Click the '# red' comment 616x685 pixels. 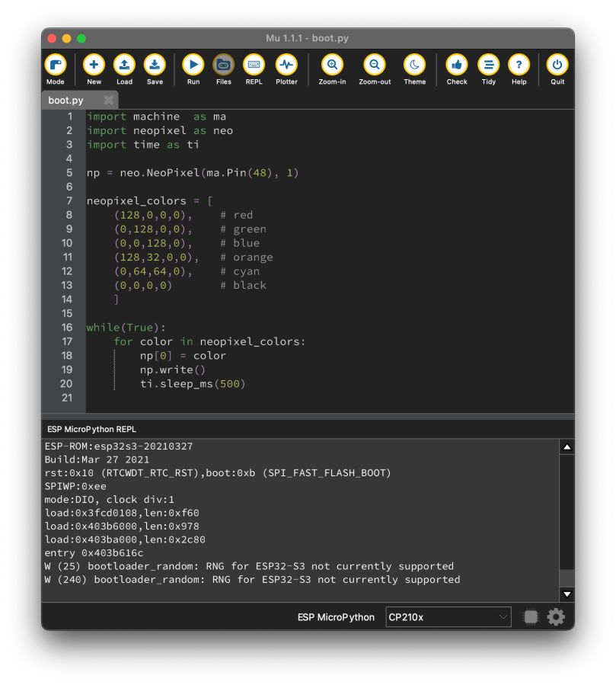(237, 215)
